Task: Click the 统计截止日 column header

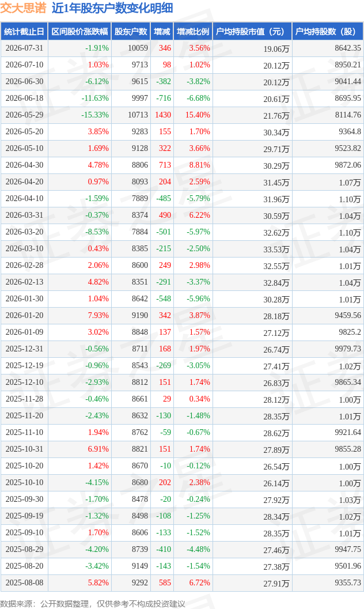Action: [x=24, y=32]
